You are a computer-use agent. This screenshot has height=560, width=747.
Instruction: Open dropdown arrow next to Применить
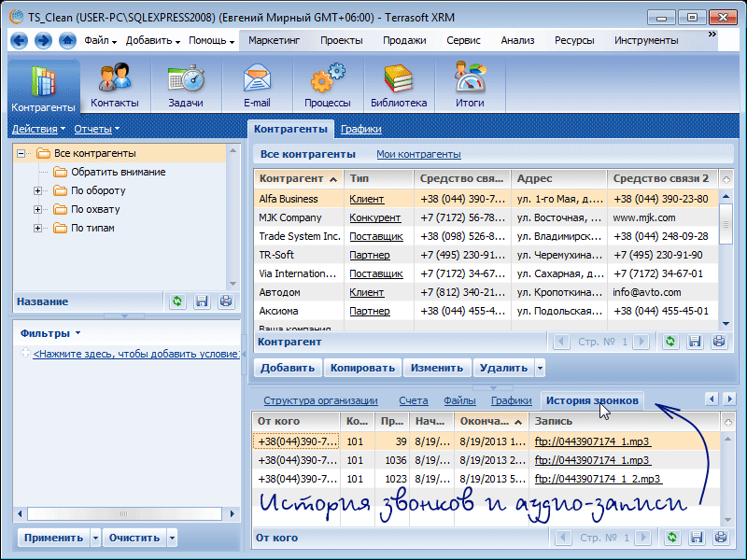pos(95,538)
